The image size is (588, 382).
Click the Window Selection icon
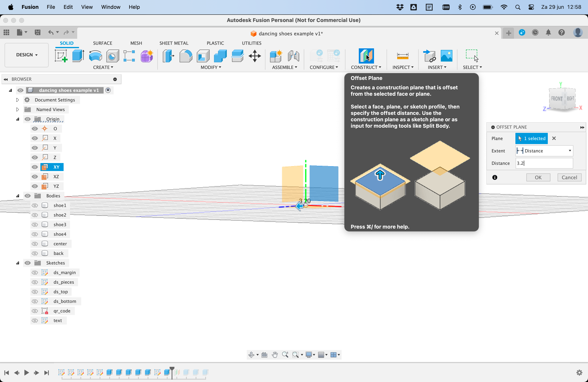coord(472,56)
